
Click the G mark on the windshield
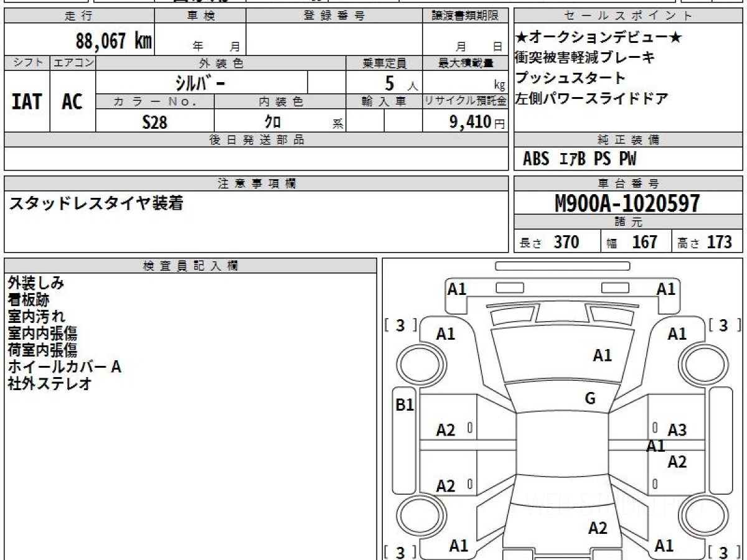click(x=590, y=399)
